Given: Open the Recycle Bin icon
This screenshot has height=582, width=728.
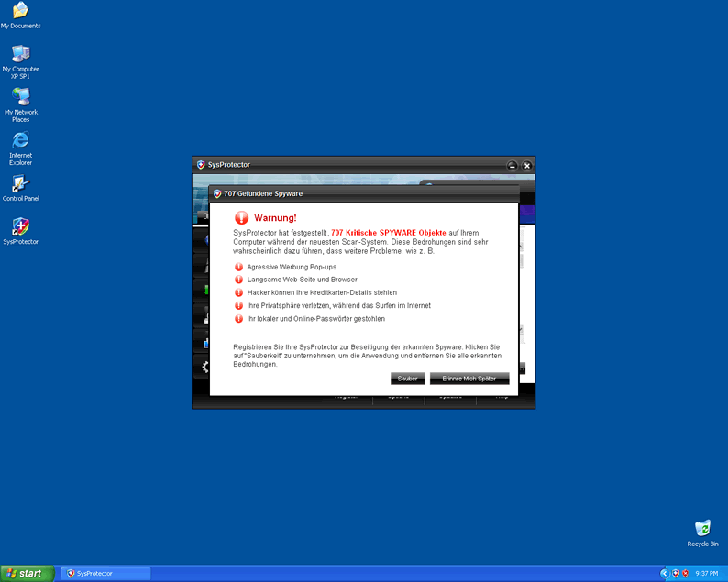Looking at the screenshot, I should (702, 529).
